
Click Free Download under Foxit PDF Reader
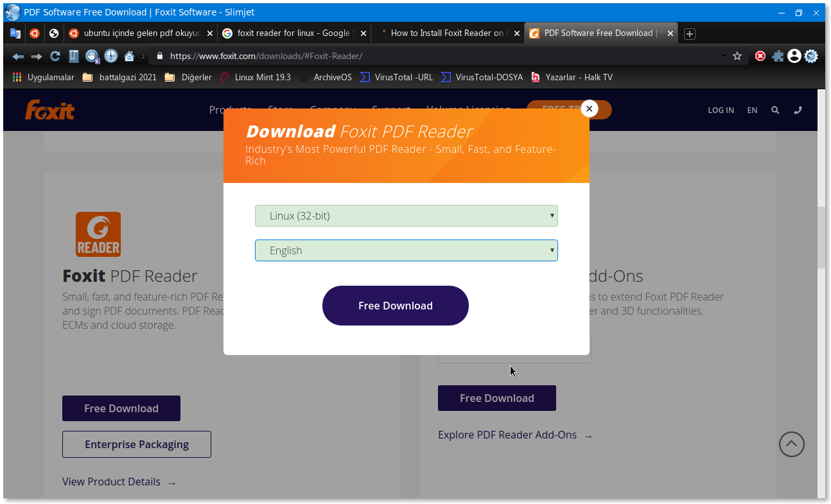(x=121, y=408)
